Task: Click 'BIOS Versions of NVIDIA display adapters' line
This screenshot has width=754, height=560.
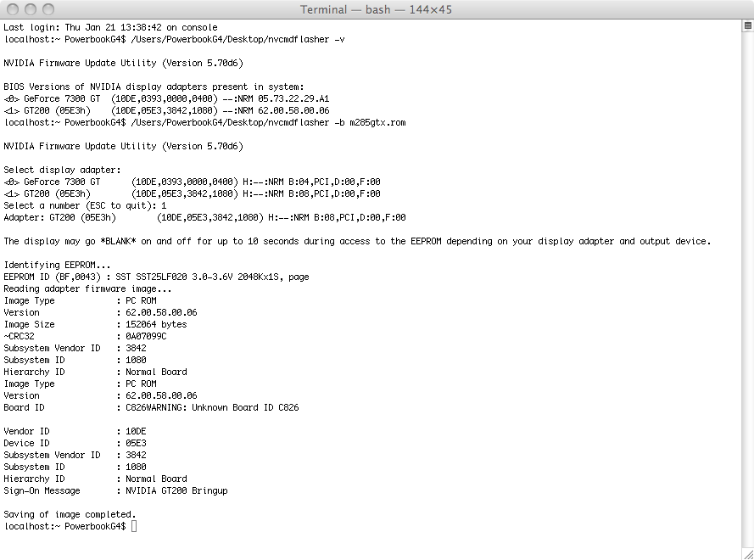Action: [x=154, y=87]
